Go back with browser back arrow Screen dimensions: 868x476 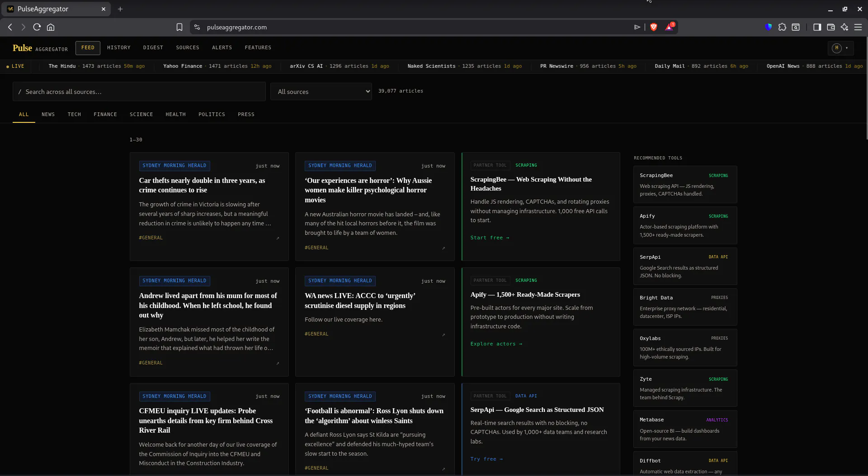(x=10, y=27)
